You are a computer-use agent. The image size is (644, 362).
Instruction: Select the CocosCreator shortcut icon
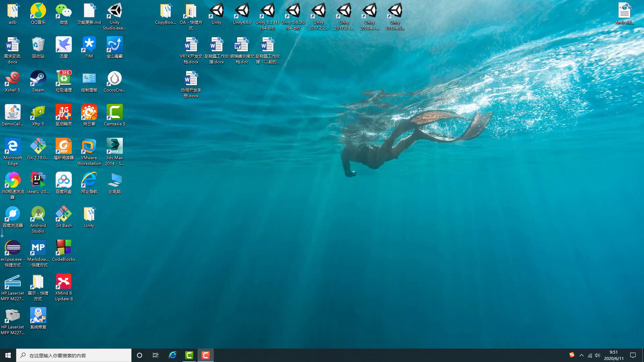[x=115, y=82]
